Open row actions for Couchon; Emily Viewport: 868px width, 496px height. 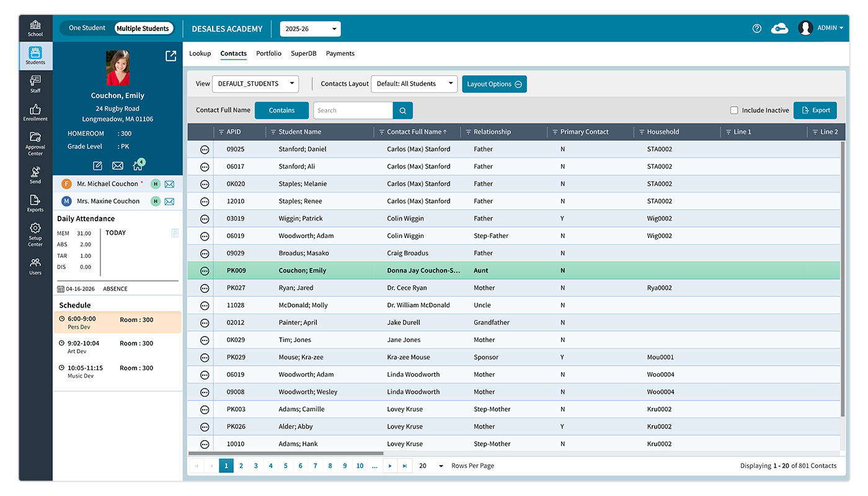pos(205,271)
